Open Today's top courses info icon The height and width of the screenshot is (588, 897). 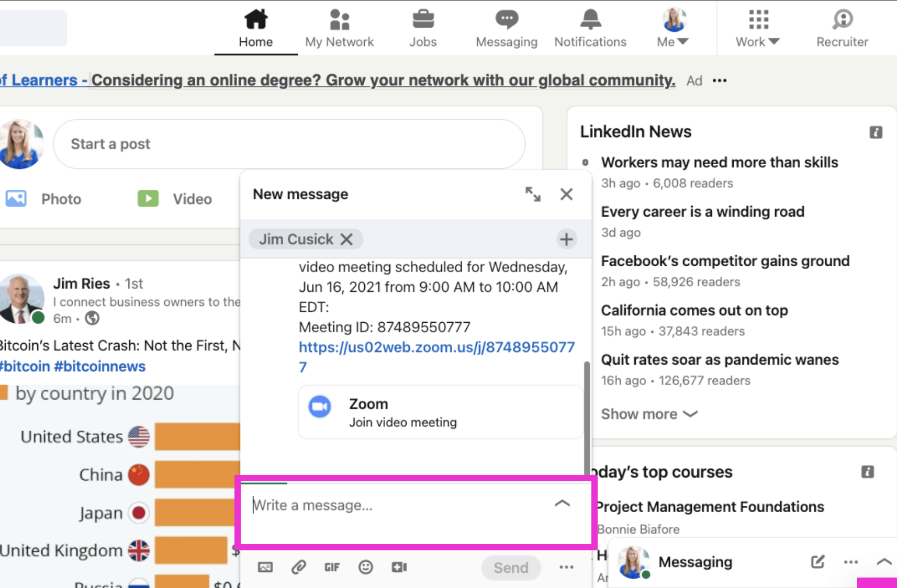[x=868, y=472]
